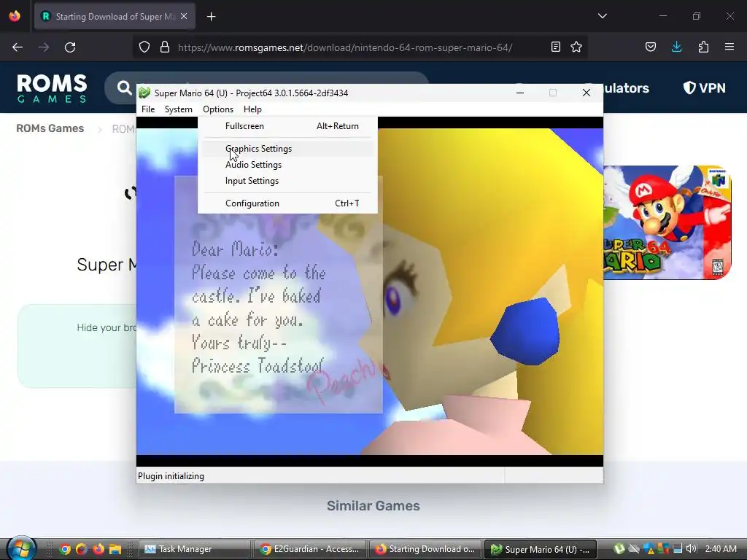Click the Firefox logo icon in tab bar
The image size is (747, 560).
[x=15, y=16]
